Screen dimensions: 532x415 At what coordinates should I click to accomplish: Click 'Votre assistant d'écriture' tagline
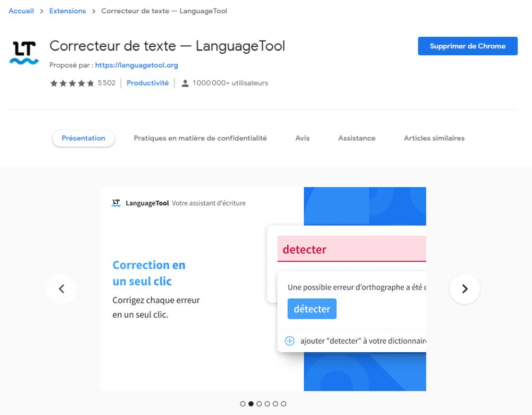click(209, 203)
